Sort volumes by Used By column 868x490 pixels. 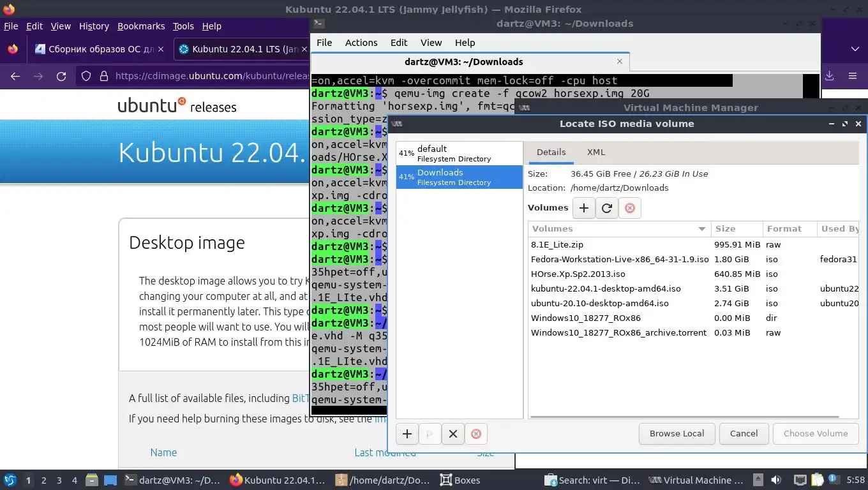click(x=838, y=228)
